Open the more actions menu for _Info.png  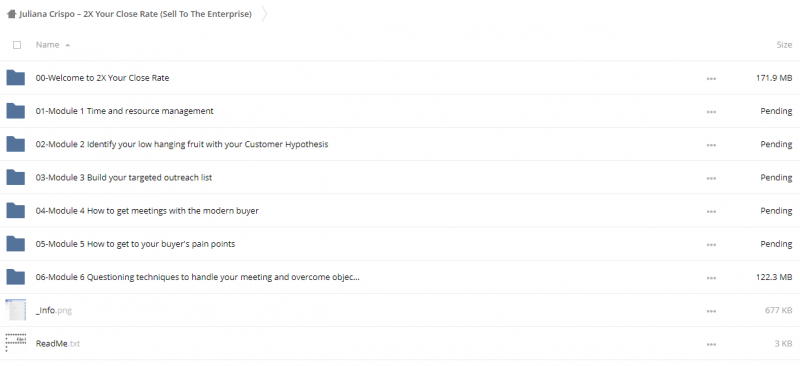(x=711, y=311)
